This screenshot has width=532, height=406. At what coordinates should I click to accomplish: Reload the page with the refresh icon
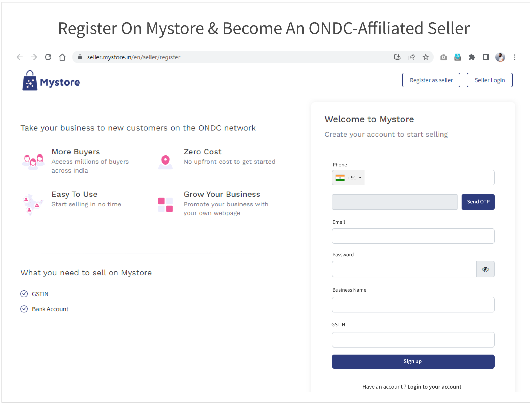[x=48, y=57]
